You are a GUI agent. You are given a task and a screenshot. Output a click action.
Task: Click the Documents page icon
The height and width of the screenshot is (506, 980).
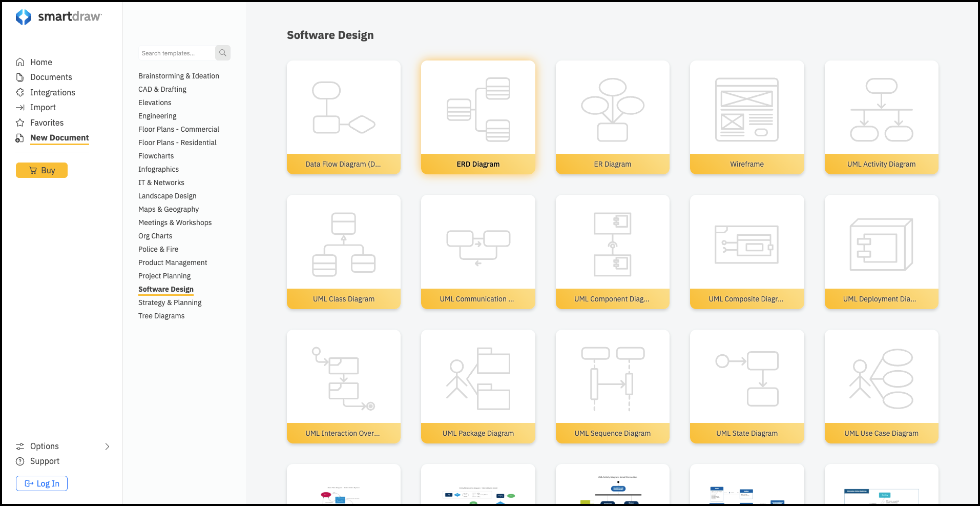tap(20, 77)
